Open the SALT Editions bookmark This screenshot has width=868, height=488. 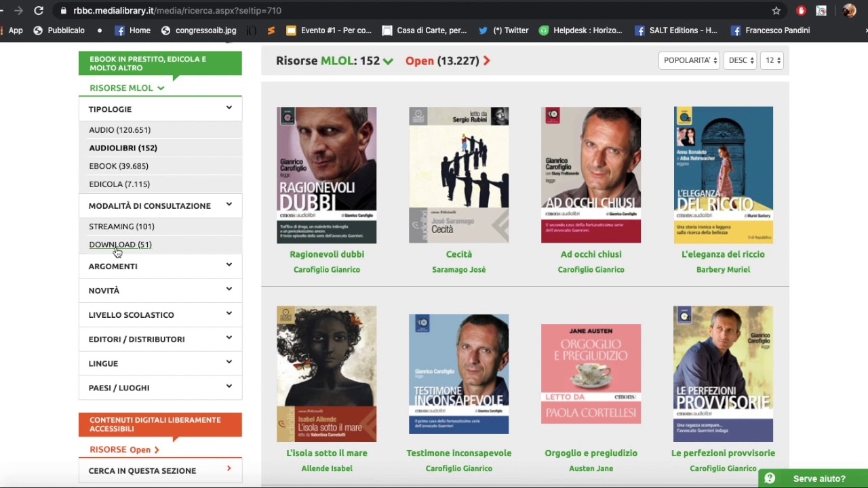click(676, 30)
